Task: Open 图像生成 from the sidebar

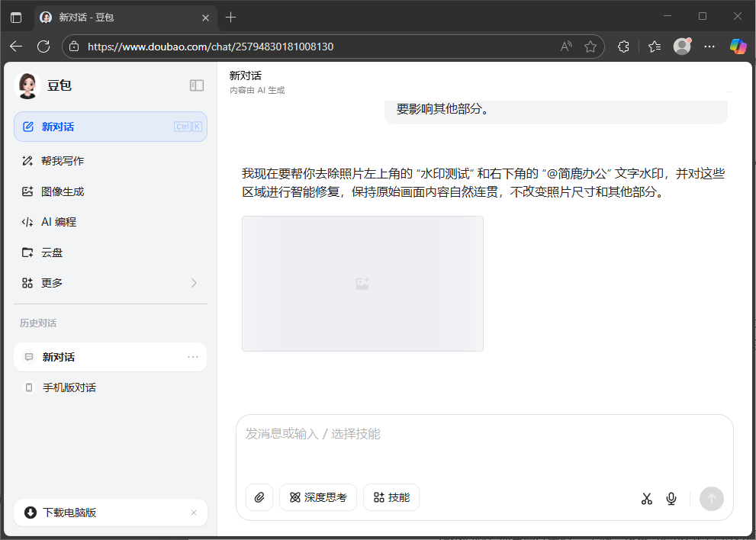Action: tap(61, 191)
